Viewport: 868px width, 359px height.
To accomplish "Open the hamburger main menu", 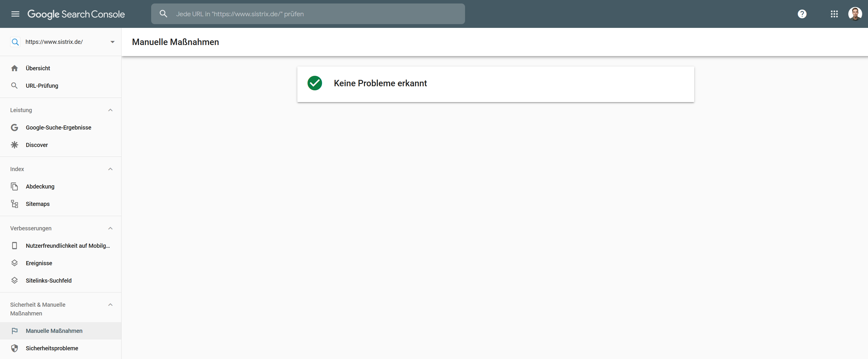I will pyautogui.click(x=15, y=14).
